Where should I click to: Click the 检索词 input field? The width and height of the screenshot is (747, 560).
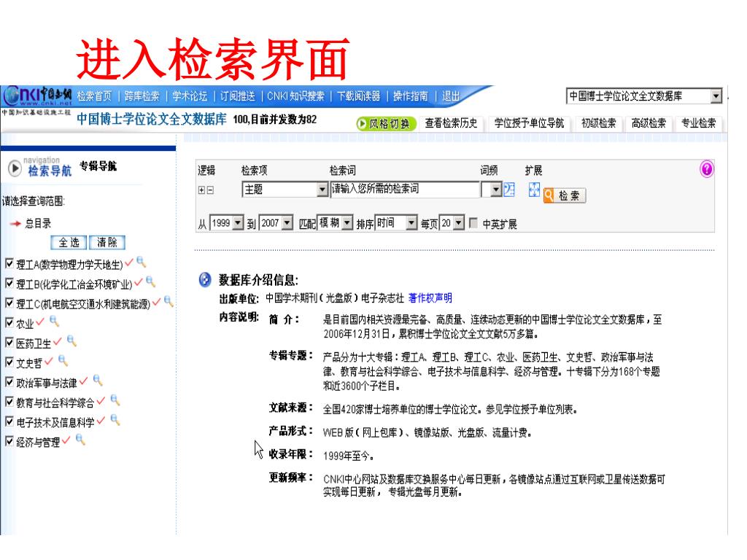pyautogui.click(x=405, y=190)
